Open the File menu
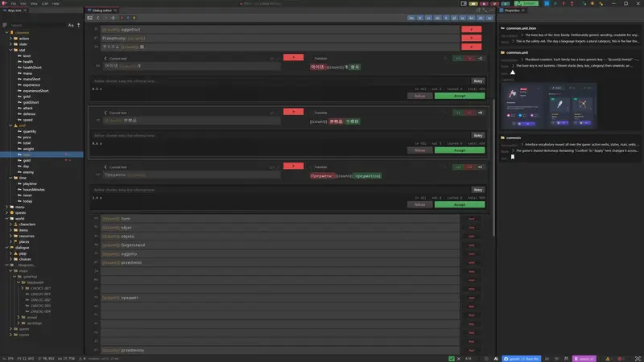 [x=13, y=3]
